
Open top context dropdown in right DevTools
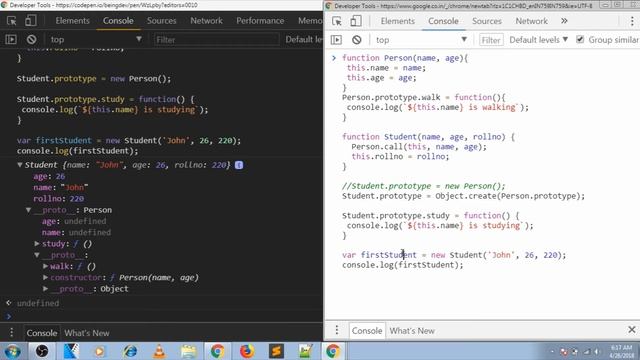click(x=421, y=40)
